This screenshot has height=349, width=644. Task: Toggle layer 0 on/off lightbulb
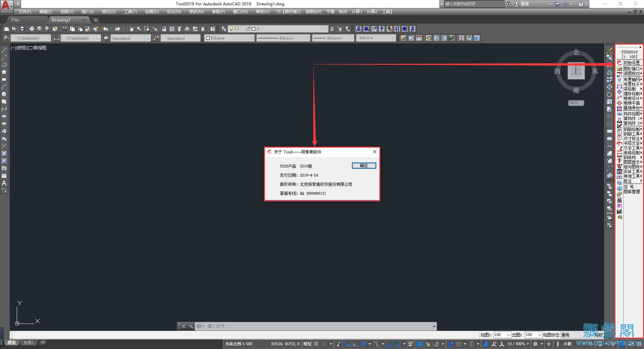point(231,29)
